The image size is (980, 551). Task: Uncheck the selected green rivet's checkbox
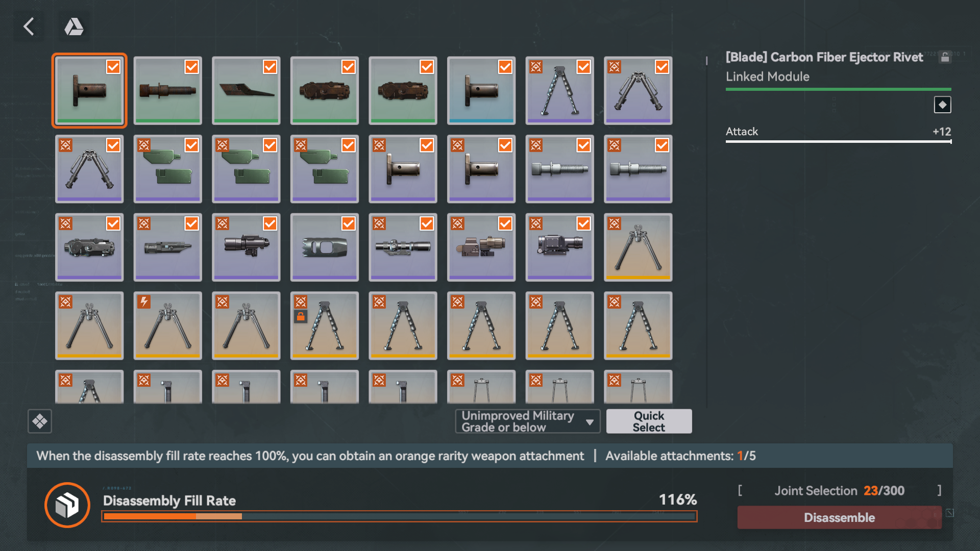(113, 67)
